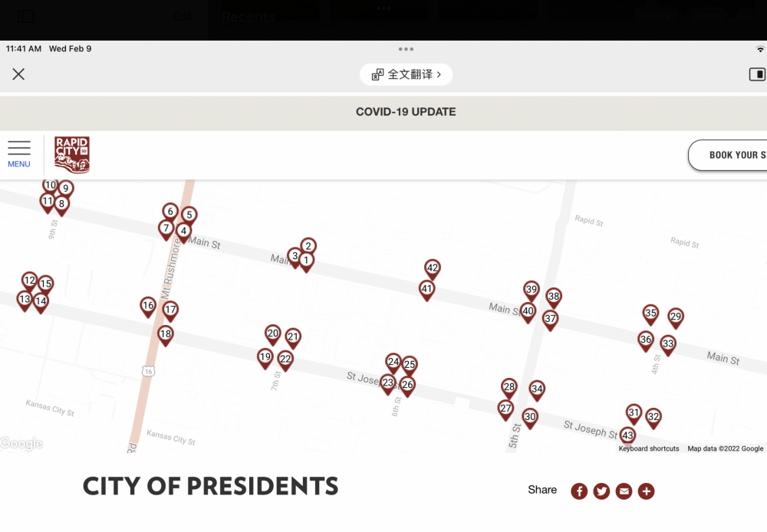
Task: Select map marker number 16
Action: (x=148, y=306)
